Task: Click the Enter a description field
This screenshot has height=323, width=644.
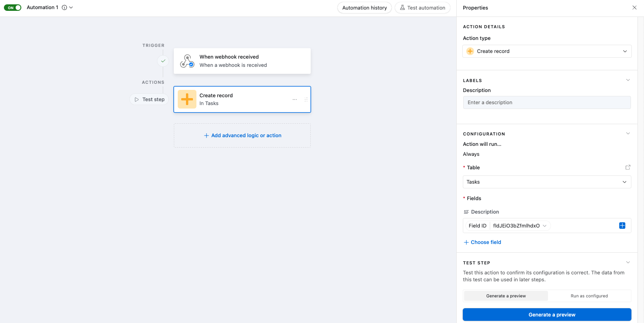Action: tap(547, 102)
